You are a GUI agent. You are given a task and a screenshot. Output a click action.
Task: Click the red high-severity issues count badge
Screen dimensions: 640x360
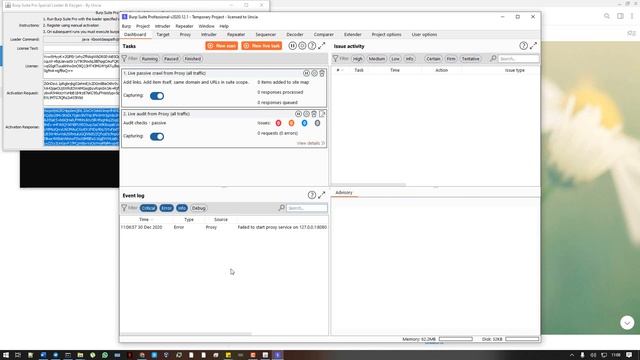click(278, 123)
